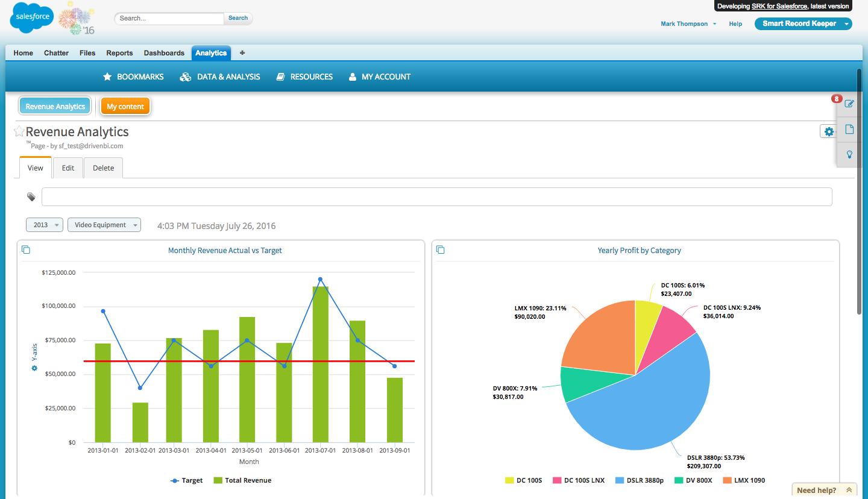Open the 2013 year dropdown

[45, 225]
